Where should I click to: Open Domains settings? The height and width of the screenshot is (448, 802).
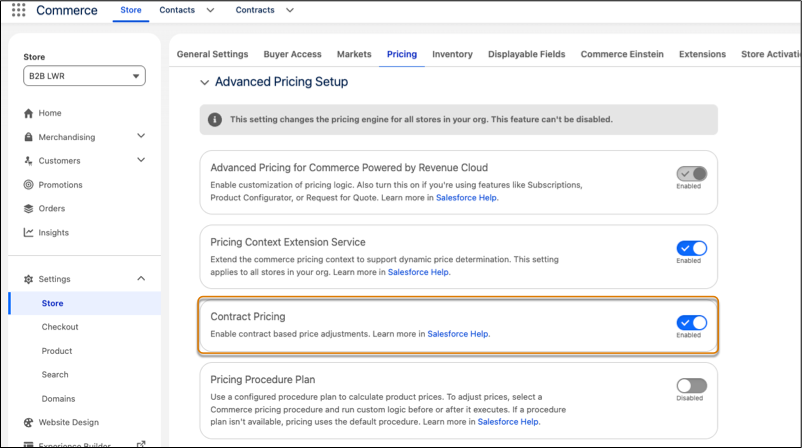point(58,399)
